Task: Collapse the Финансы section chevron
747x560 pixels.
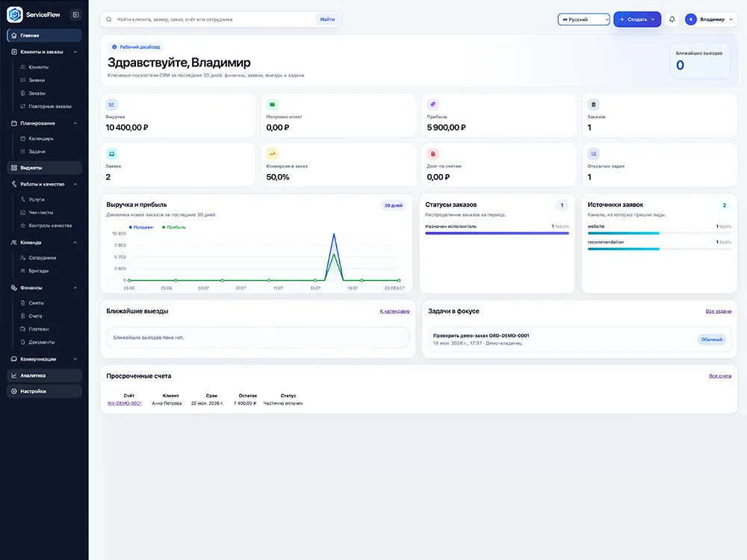Action: 75,287
